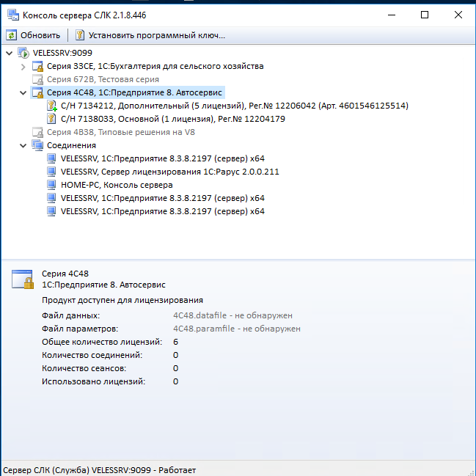Image resolution: width=476 pixels, height=476 pixels.
Task: Click the Файл параметров label
Action: click(x=80, y=329)
